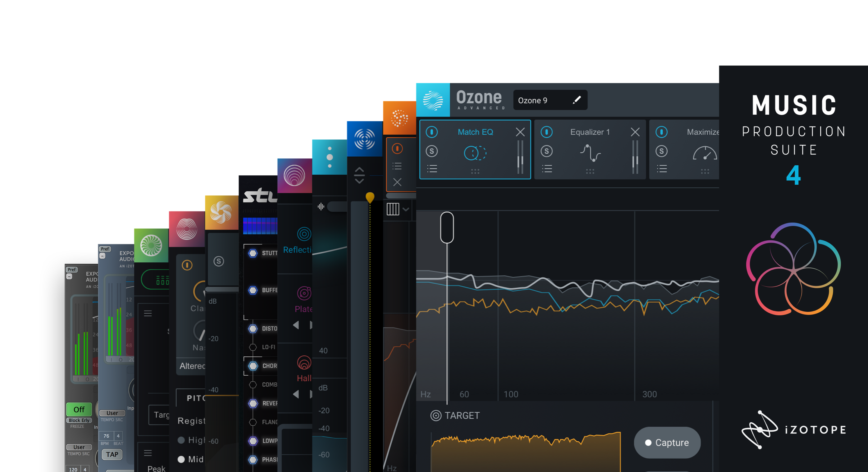
Task: Click the Hall reverb previous arrow
Action: [x=296, y=394]
